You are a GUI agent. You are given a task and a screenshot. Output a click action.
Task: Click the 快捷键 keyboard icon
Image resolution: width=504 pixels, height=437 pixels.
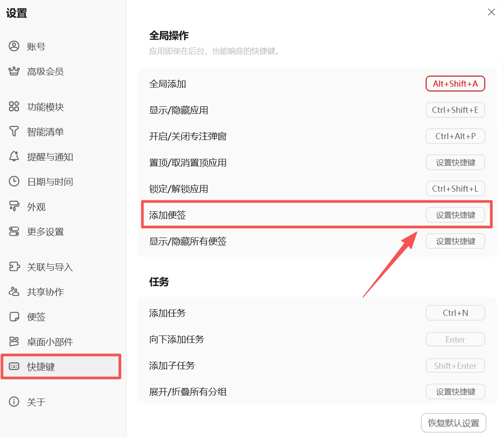[13, 367]
